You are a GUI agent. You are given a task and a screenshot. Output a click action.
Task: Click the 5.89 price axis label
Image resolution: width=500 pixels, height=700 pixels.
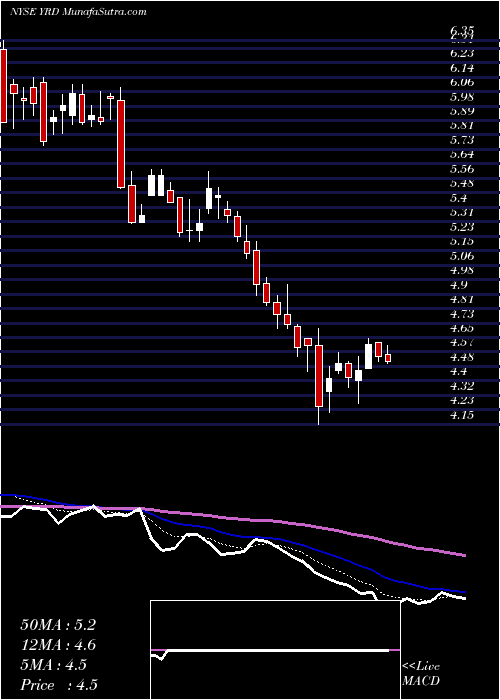[462, 111]
